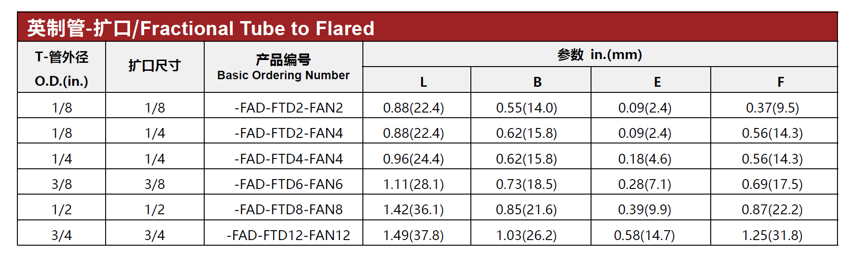Screen dimensions: 868x256
Task: Click the B value 0.73(18.5)
Action: [527, 184]
